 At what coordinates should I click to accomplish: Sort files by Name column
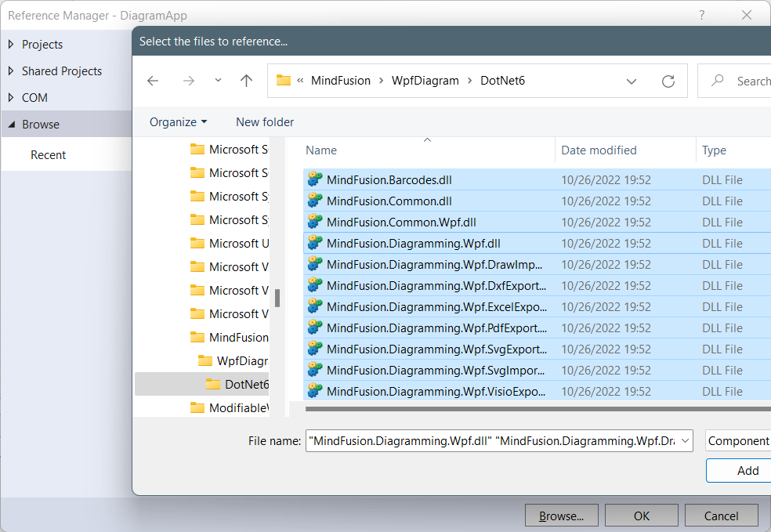pyautogui.click(x=321, y=150)
